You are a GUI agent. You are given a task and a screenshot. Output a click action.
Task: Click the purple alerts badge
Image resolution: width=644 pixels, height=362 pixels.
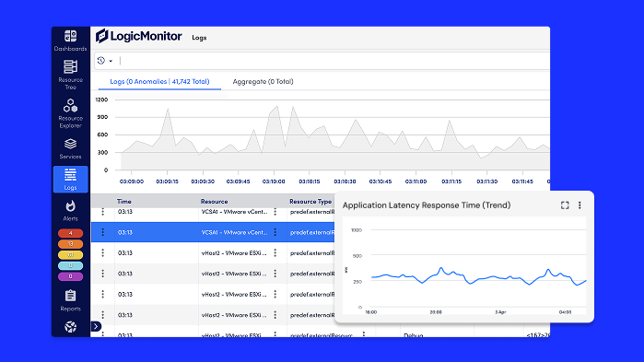pos(70,276)
